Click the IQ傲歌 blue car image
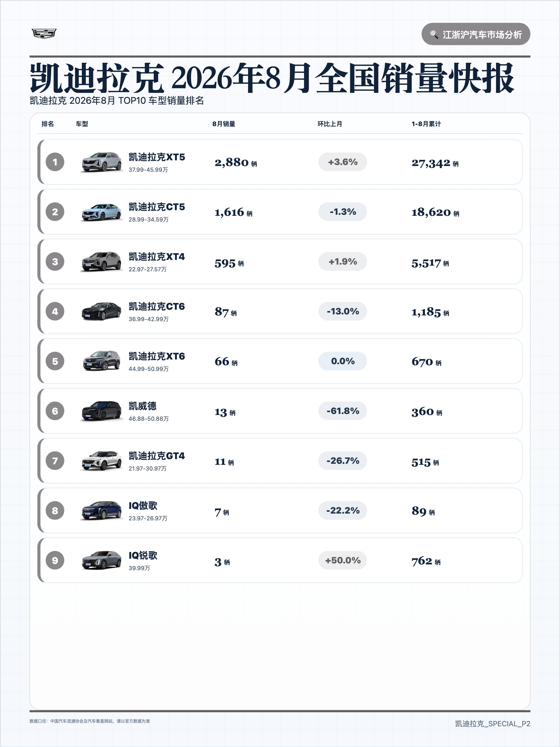 pyautogui.click(x=102, y=511)
